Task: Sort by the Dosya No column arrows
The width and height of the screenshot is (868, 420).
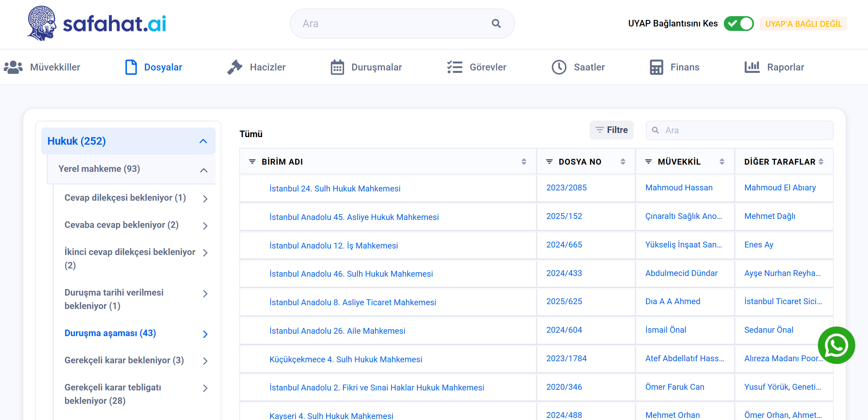Action: 623,162
